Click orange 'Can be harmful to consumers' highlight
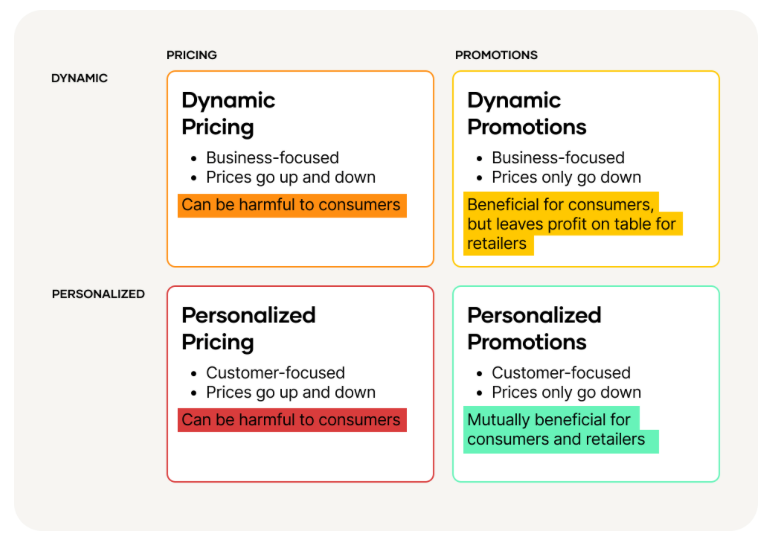The width and height of the screenshot is (774, 543). point(291,205)
